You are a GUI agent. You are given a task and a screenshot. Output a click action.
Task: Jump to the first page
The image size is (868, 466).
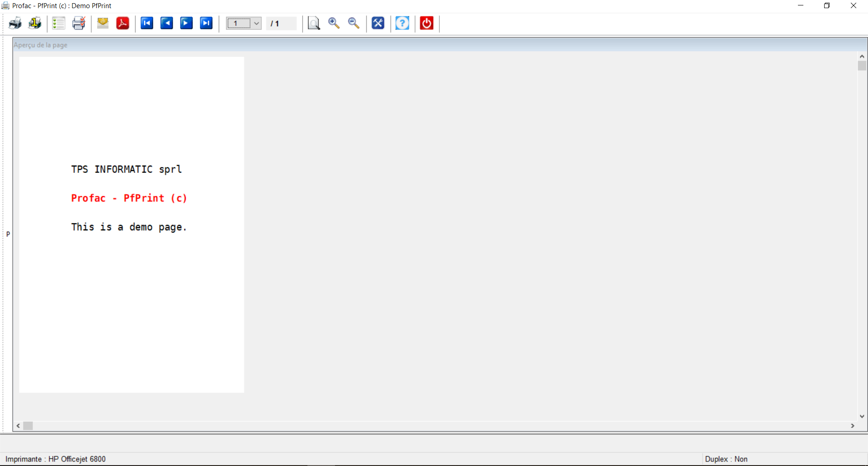click(x=147, y=23)
